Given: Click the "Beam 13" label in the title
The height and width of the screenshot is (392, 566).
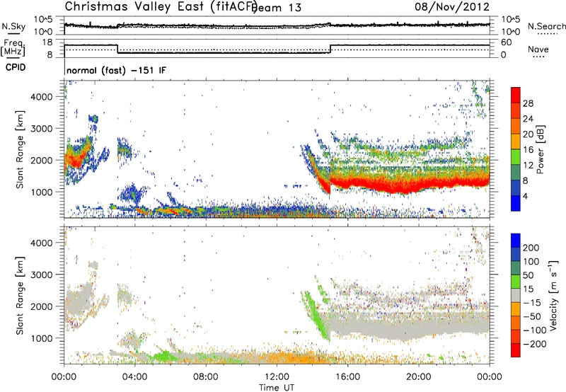Looking at the screenshot, I should pos(277,8).
